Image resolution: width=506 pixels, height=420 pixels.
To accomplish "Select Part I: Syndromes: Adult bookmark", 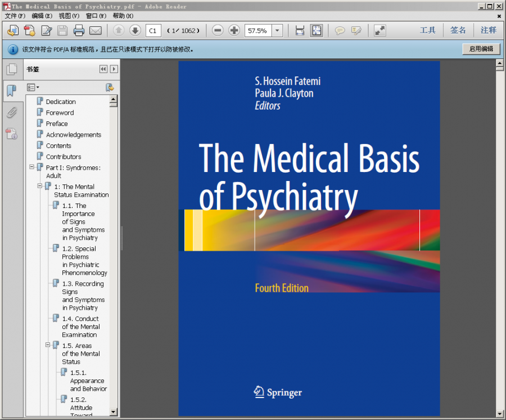I will click(x=73, y=171).
